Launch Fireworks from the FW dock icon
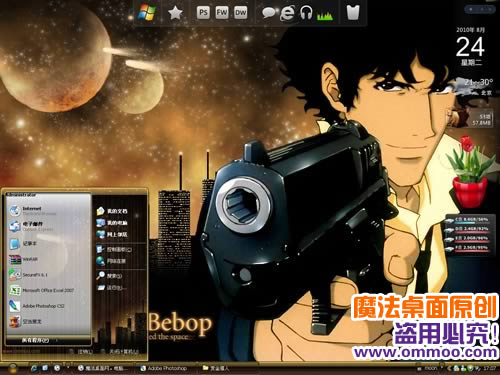This screenshot has height=375, width=500. pos(222,13)
